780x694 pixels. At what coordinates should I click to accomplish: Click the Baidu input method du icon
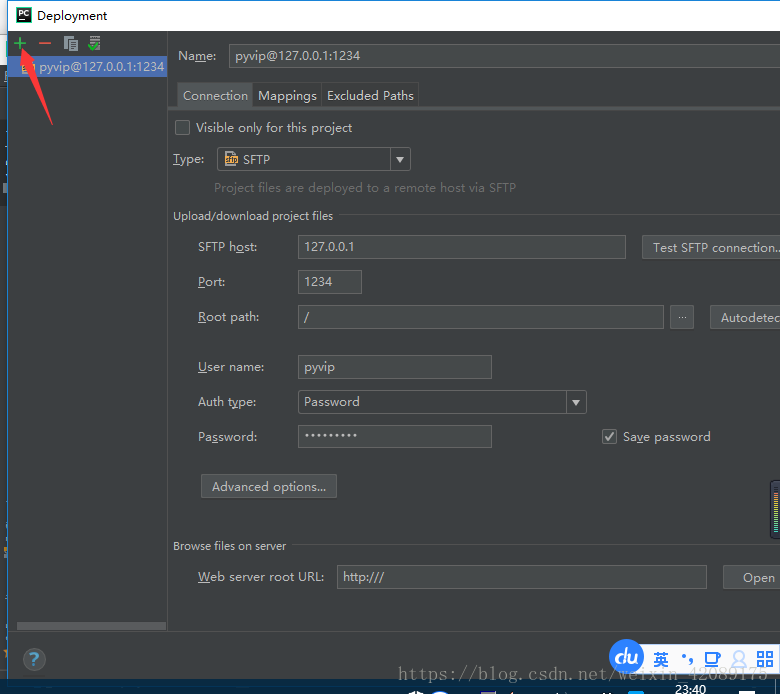point(626,657)
